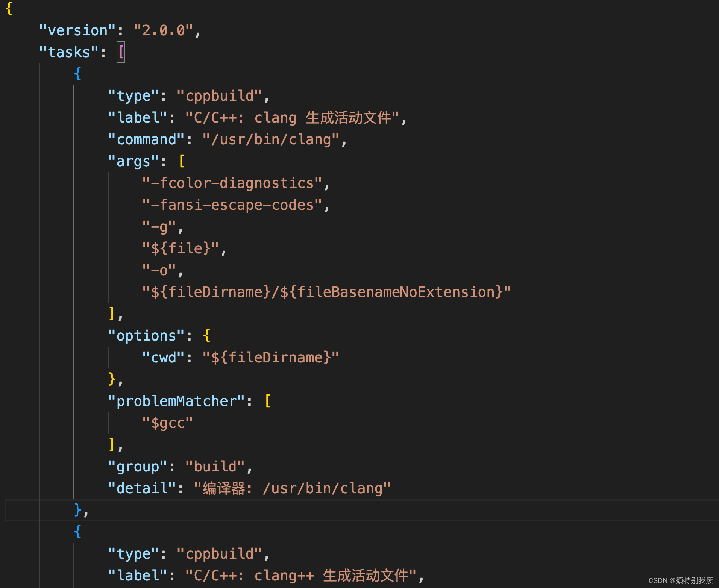
Task: Click the second task's blue opening brace
Action: [78, 532]
